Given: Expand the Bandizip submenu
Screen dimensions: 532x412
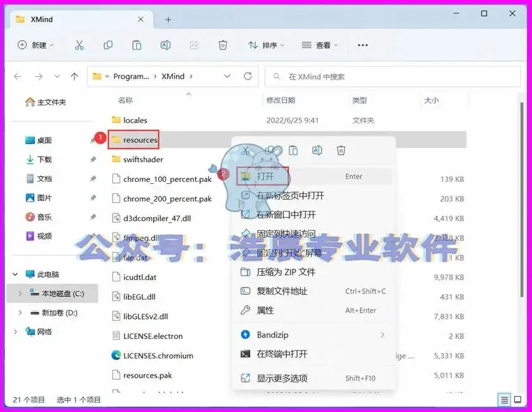Looking at the screenshot, I should [x=383, y=335].
